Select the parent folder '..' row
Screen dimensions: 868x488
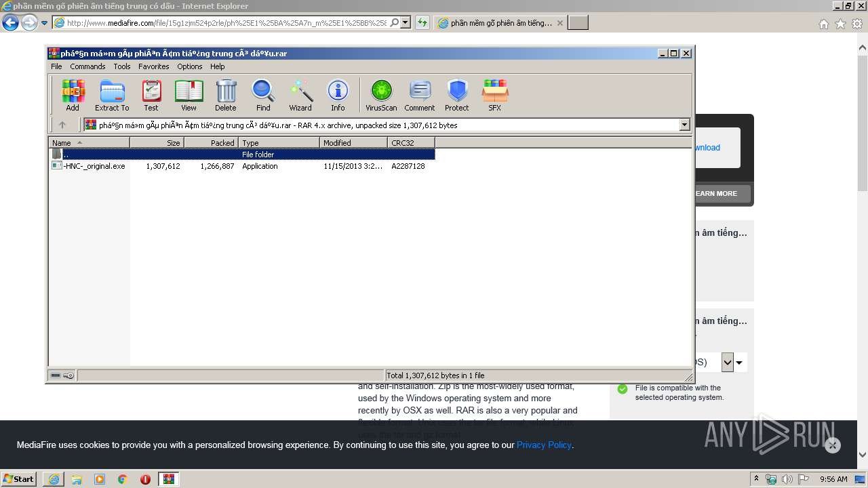coord(242,155)
